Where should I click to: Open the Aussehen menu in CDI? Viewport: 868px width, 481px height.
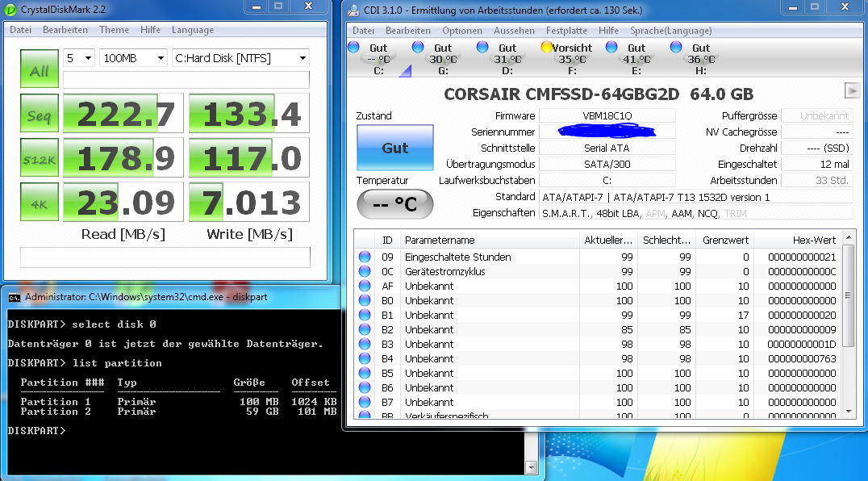click(x=515, y=31)
